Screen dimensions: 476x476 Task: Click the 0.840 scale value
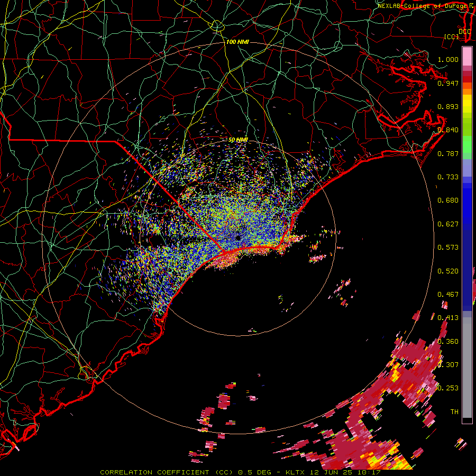[x=448, y=130]
